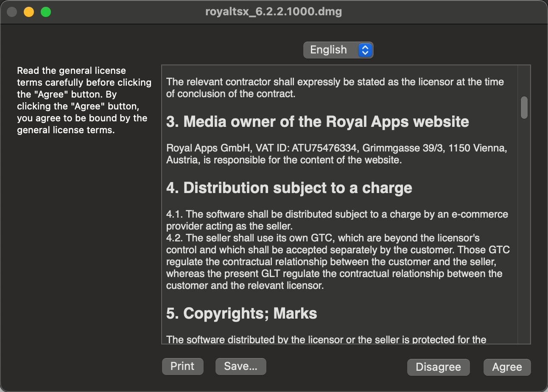Print the license agreement

[182, 366]
